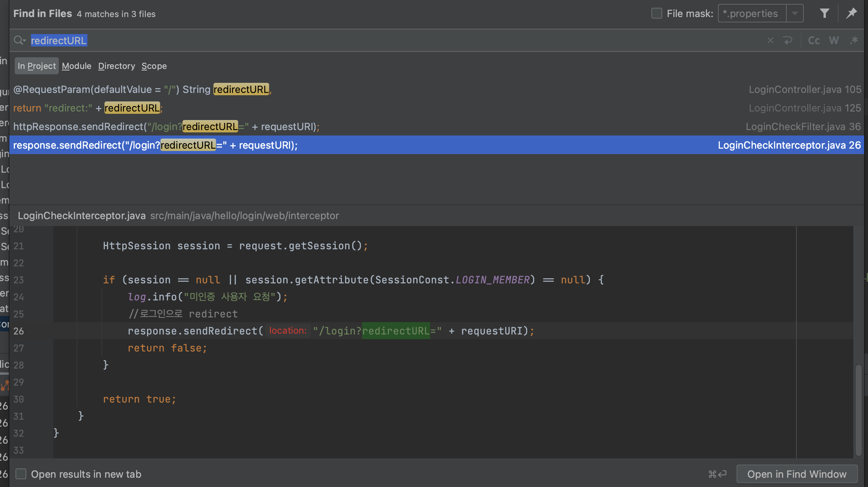868x487 pixels.
Task: Toggle Words option (W)
Action: [834, 40]
